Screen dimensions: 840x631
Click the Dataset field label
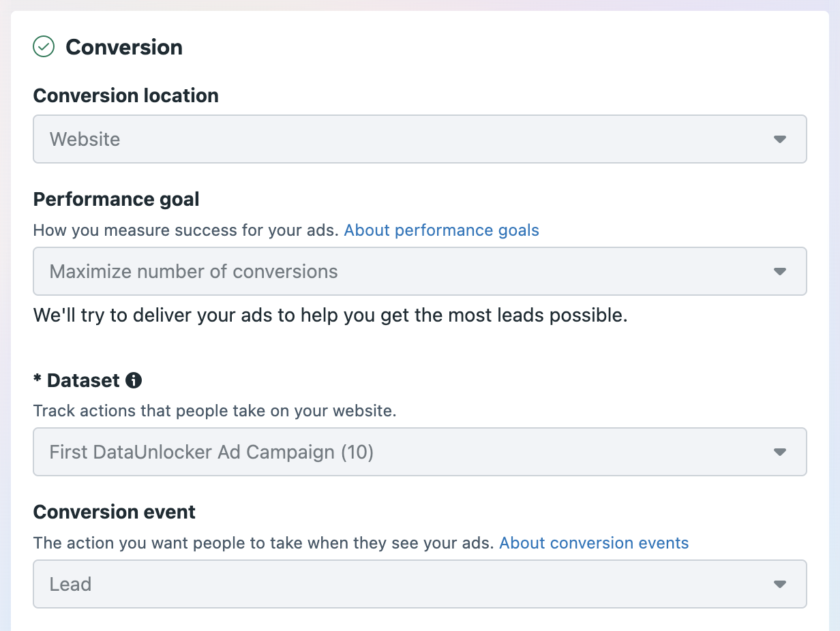(x=82, y=380)
